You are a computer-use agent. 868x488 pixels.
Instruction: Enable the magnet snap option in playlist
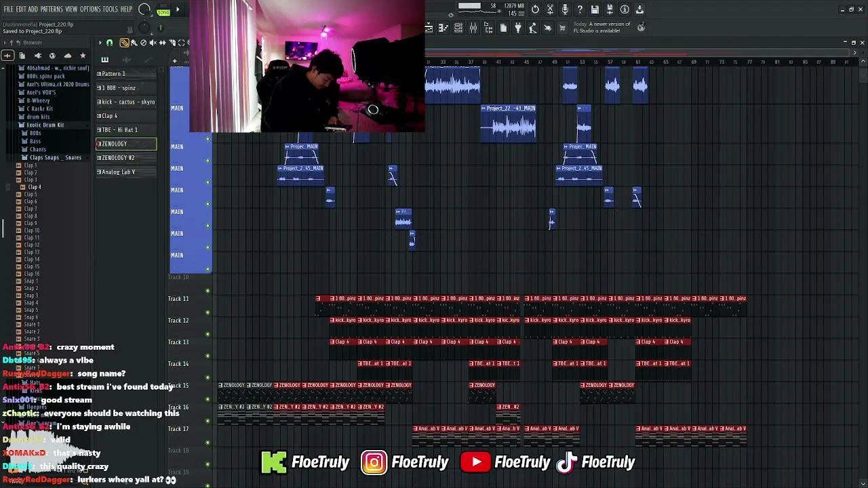click(x=109, y=43)
